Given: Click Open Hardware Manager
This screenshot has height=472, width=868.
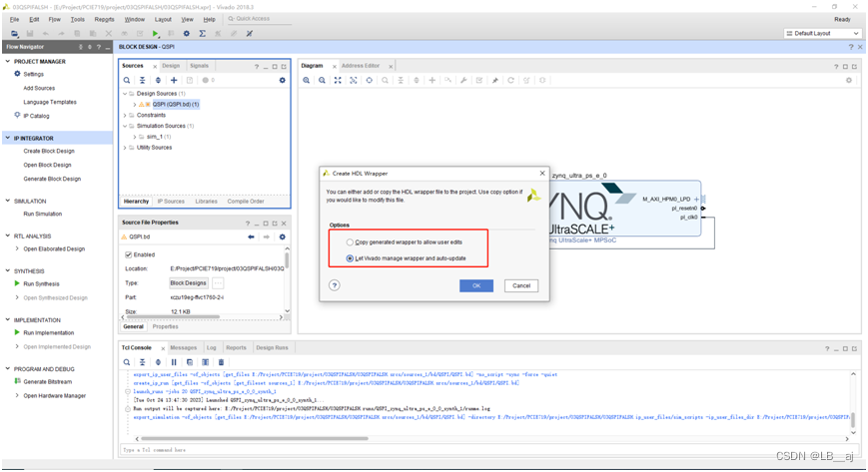Looking at the screenshot, I should tap(55, 396).
